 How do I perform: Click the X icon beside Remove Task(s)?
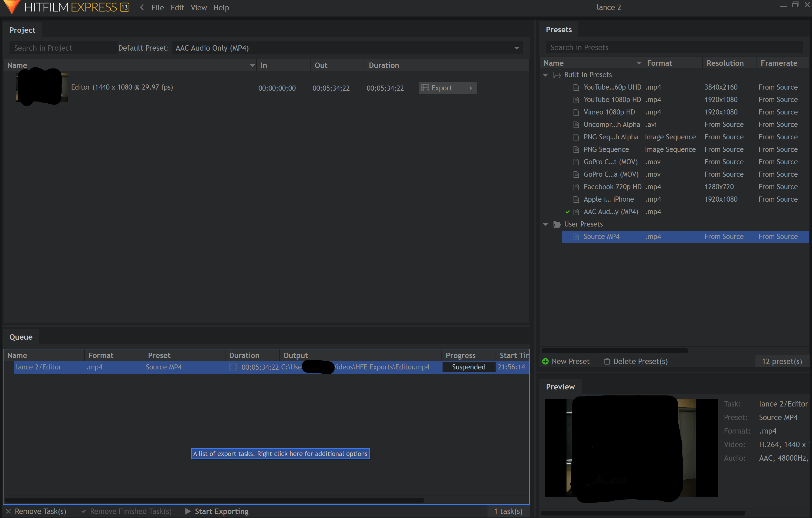(x=8, y=511)
